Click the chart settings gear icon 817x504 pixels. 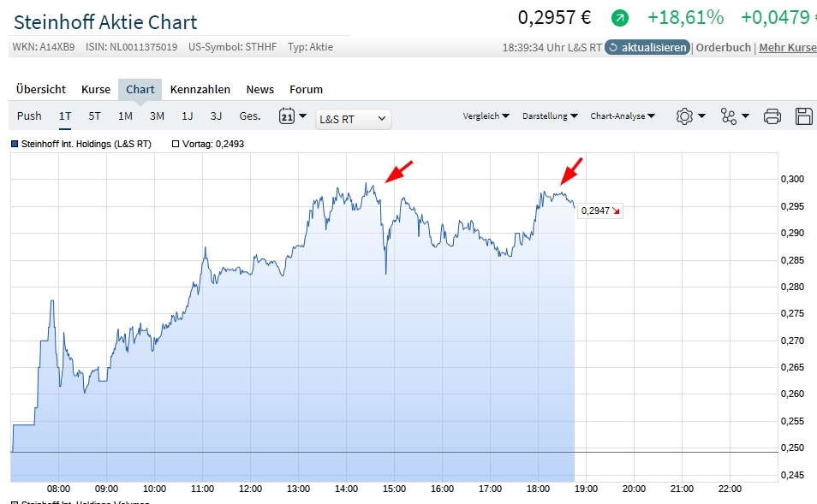pyautogui.click(x=684, y=116)
